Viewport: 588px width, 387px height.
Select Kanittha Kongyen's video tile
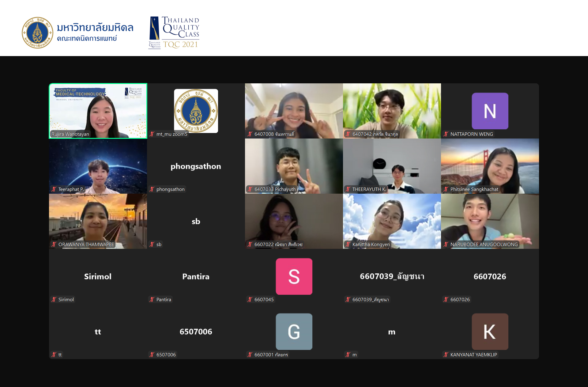[392, 221]
